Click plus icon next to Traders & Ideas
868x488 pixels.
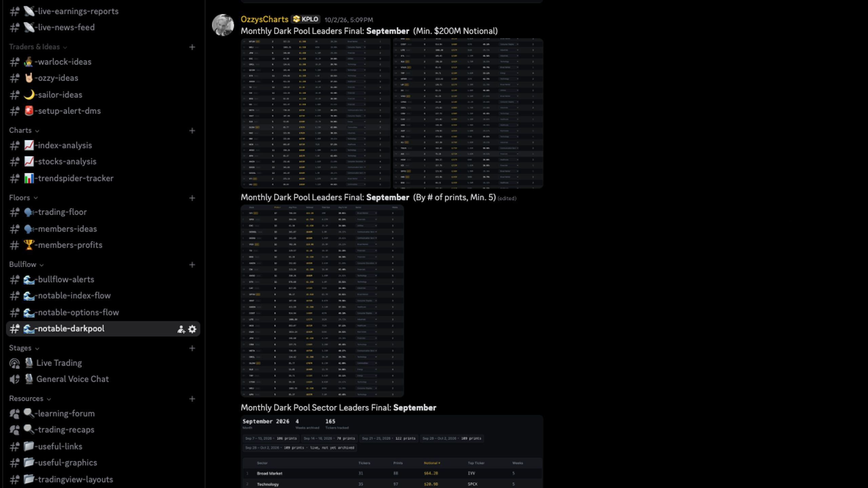pyautogui.click(x=192, y=47)
